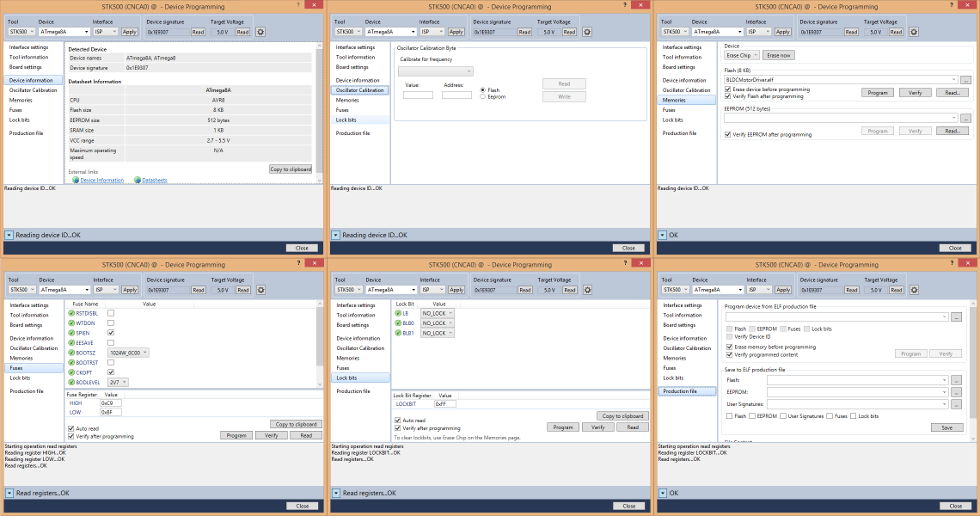
Task: Click green status icon beside BOOTRST fuse
Action: [x=71, y=363]
